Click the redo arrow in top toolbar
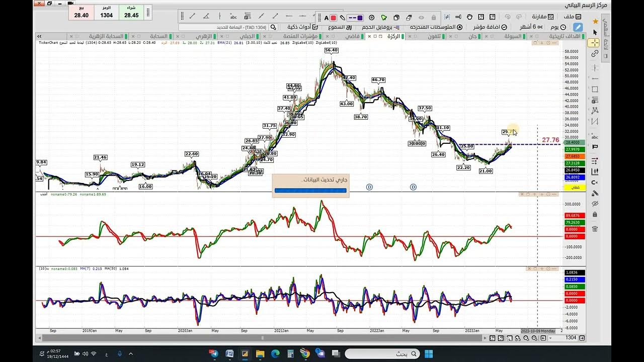Screen dimensions: 644x362 [x=519, y=17]
